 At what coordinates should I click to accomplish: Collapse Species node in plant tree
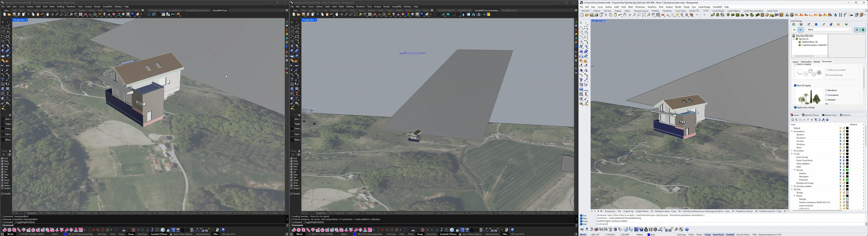[794, 39]
